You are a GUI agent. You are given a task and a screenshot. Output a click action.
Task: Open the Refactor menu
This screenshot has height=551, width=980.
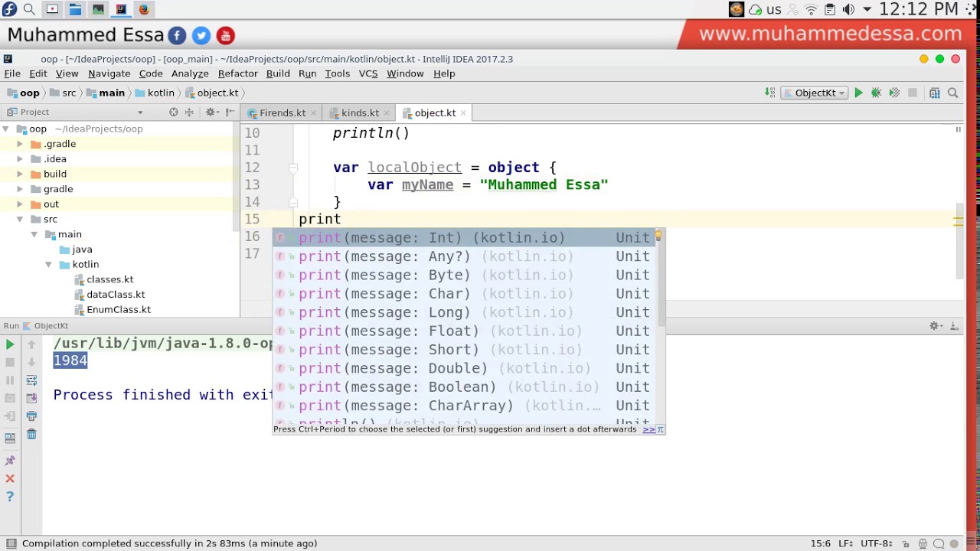click(x=237, y=73)
